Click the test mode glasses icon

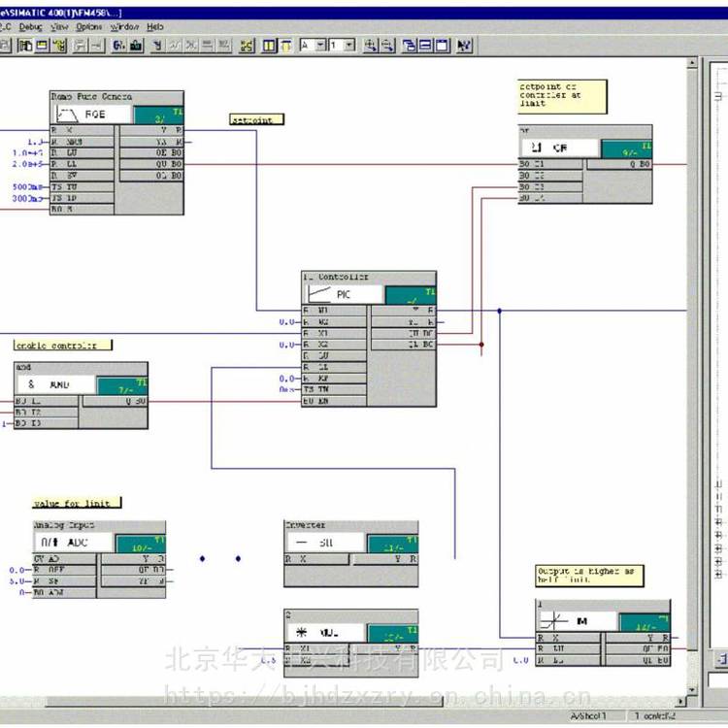tap(118, 45)
